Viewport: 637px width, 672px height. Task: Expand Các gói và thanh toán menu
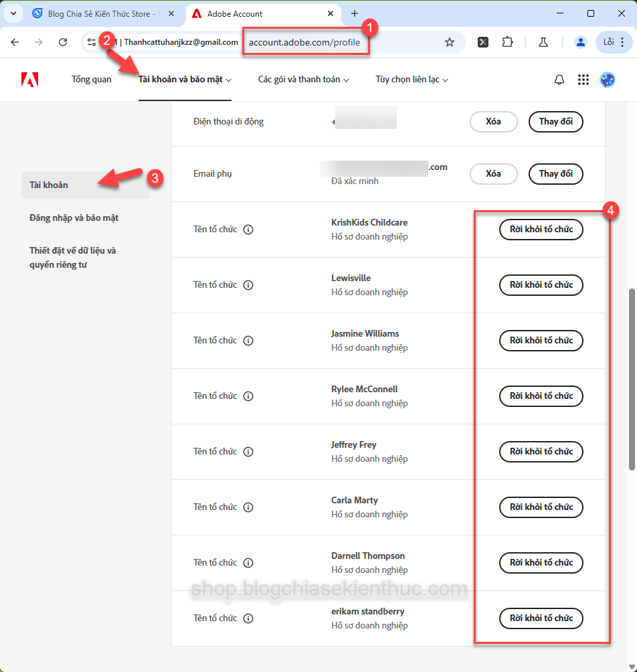pyautogui.click(x=303, y=79)
